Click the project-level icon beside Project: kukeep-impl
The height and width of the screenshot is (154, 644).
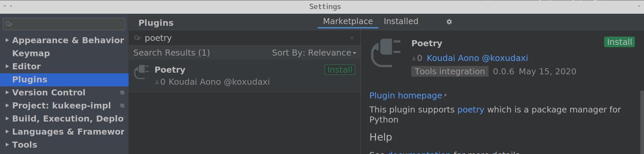[122, 106]
